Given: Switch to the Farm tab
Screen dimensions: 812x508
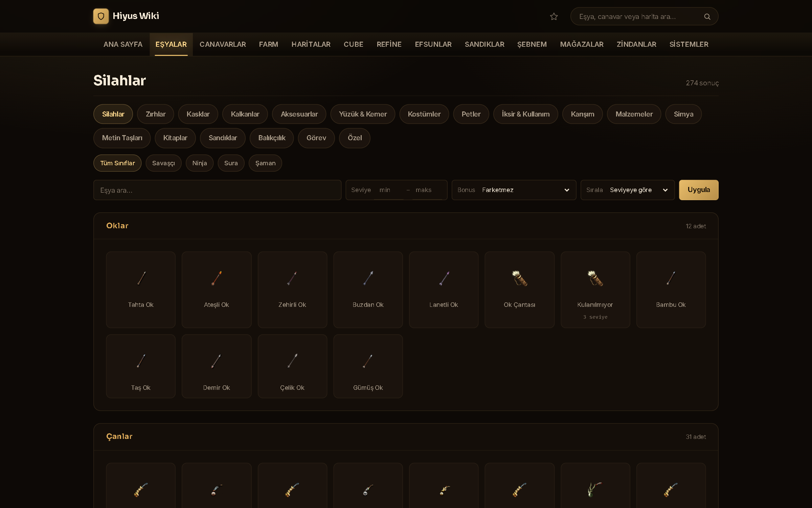Looking at the screenshot, I should (x=269, y=44).
